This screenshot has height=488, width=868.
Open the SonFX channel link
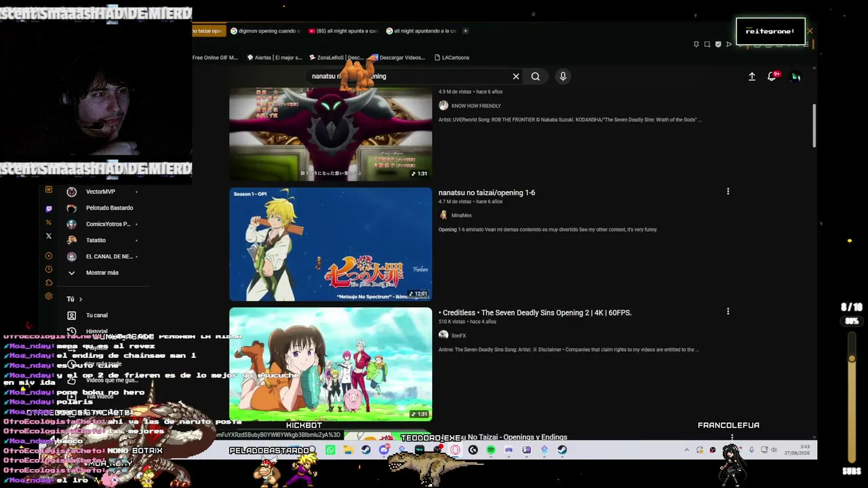(x=458, y=335)
